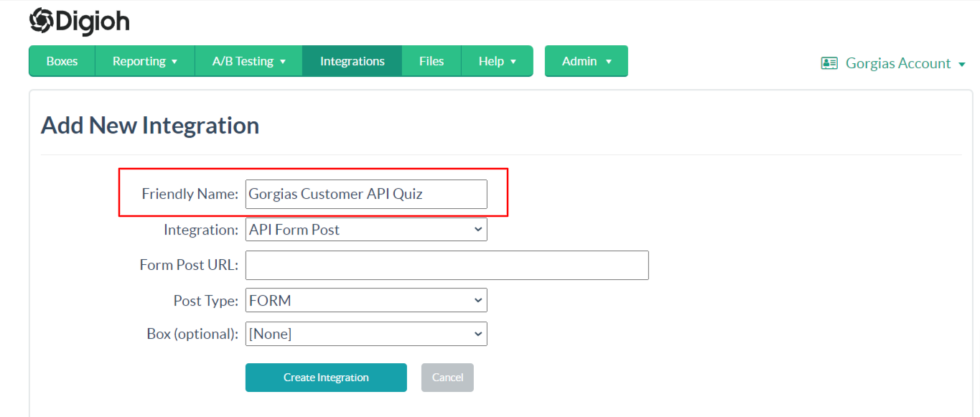Open the Help menu

[x=497, y=61]
